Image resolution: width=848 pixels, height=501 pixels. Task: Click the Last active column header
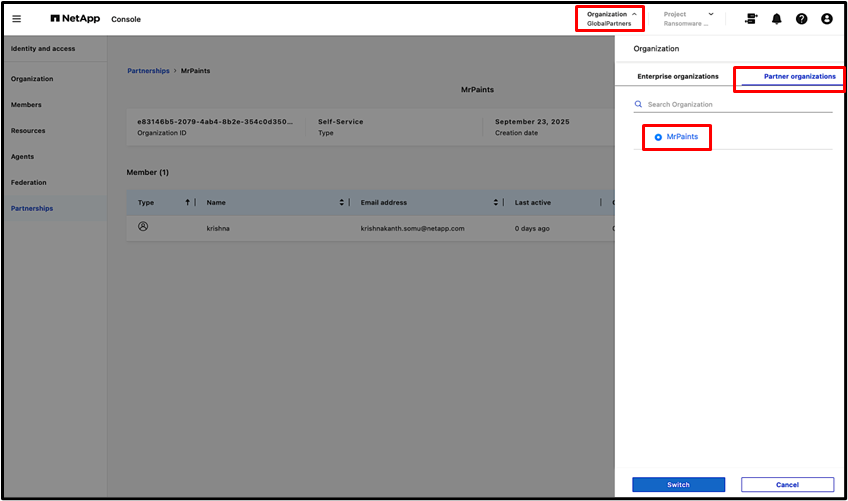point(533,202)
